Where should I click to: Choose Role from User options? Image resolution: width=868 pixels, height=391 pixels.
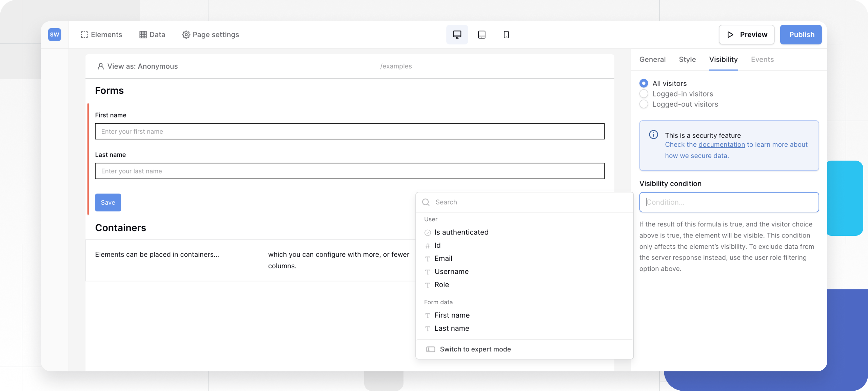(x=441, y=285)
